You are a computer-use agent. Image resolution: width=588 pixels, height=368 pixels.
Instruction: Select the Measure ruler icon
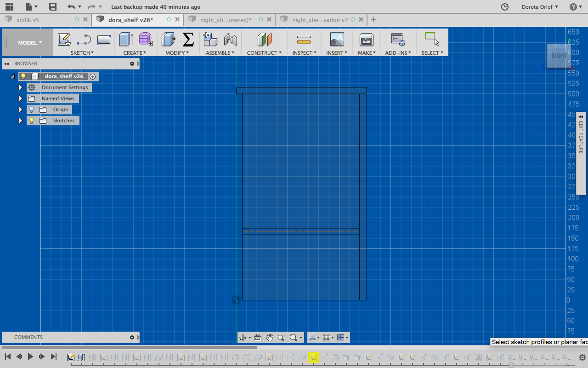pos(304,40)
